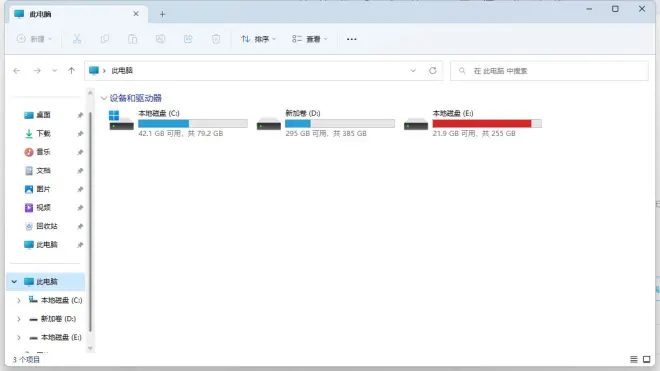Select the 新加卷 (D:) drive tile

(x=326, y=123)
